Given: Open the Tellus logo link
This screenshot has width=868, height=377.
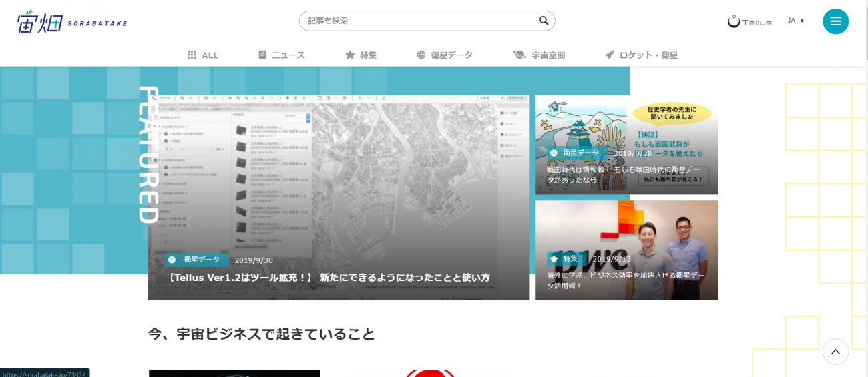Looking at the screenshot, I should 749,21.
